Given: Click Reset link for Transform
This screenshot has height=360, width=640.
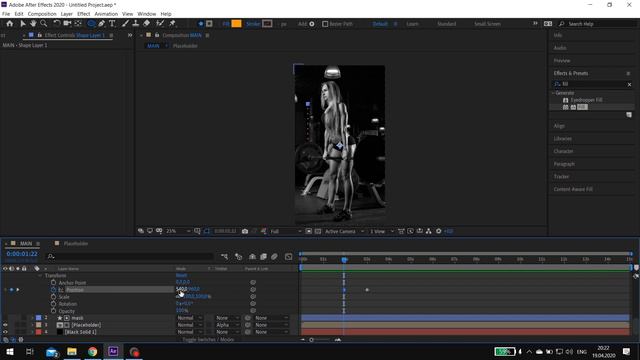Looking at the screenshot, I should click(x=181, y=276).
